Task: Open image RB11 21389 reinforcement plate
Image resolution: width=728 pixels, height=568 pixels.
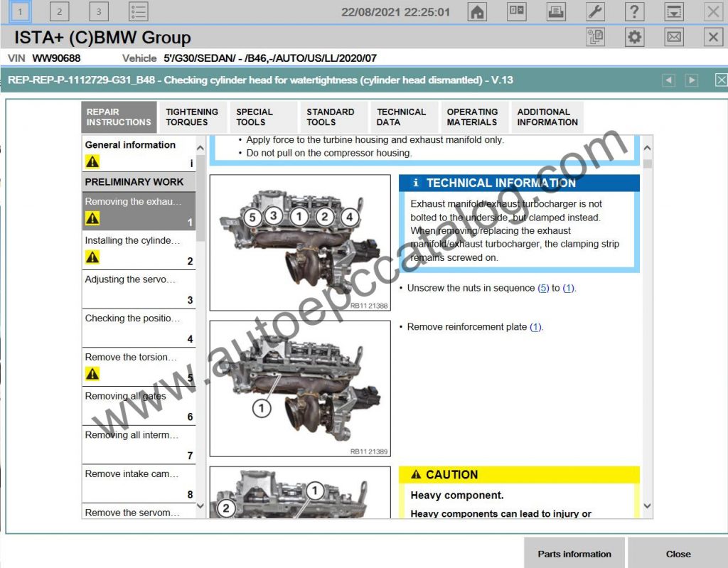Action: pyautogui.click(x=300, y=389)
